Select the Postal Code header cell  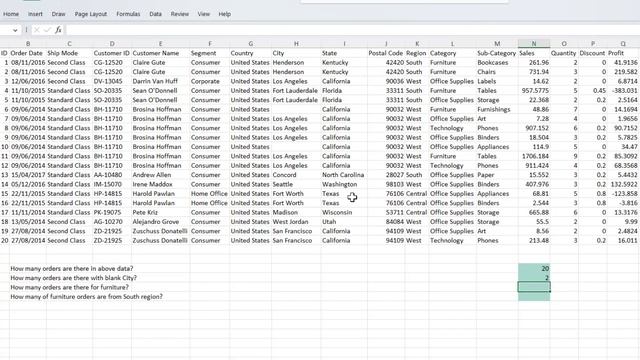click(x=386, y=53)
